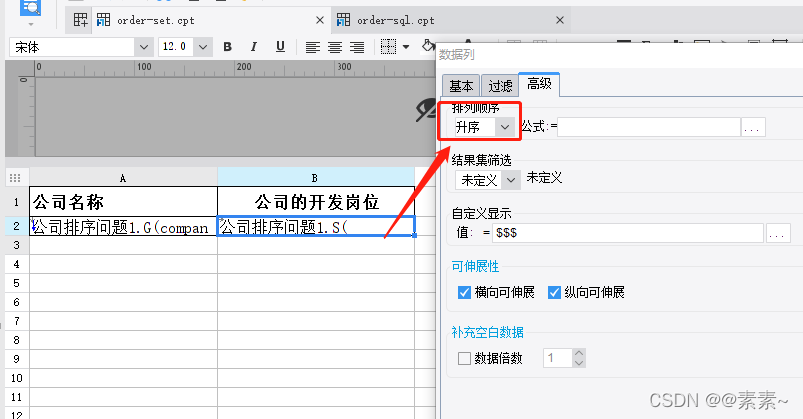Click the fill color paint bucket icon
Image resolution: width=803 pixels, height=419 pixels.
[428, 46]
